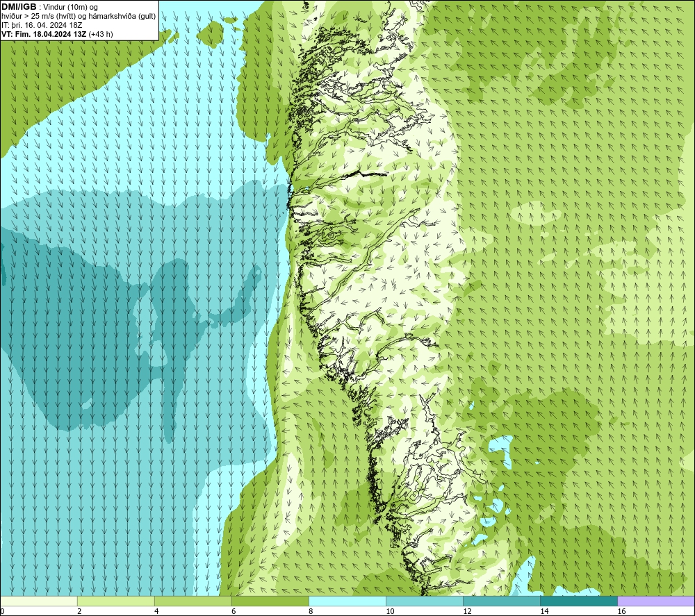
Task: Click the legend scale label '2'
Action: (x=79, y=611)
